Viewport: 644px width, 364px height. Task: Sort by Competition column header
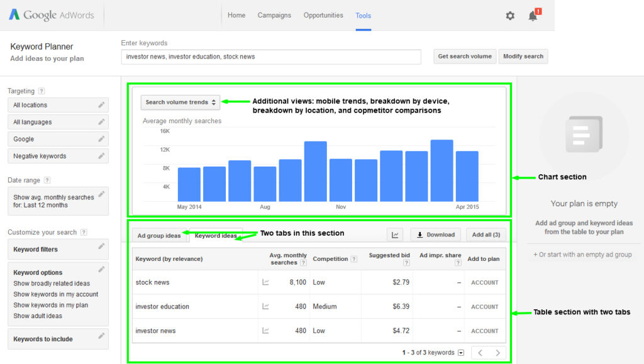330,259
